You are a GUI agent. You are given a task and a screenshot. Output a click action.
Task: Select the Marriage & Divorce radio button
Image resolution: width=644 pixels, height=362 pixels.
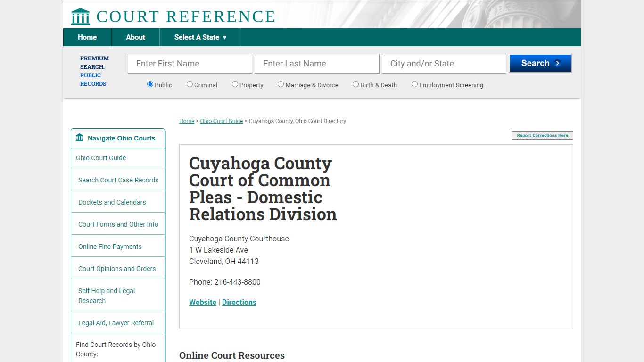281,84
